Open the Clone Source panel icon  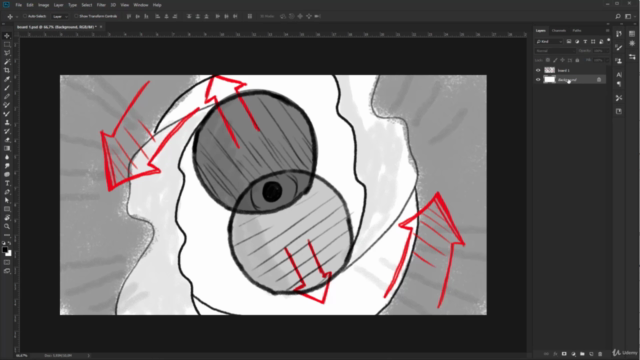point(619,61)
